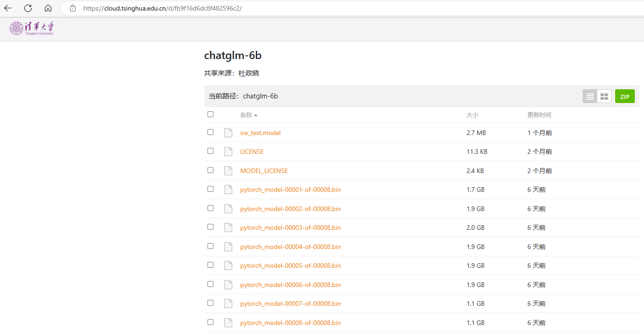Check the box for LICENSE
The image size is (644, 336).
point(210,151)
